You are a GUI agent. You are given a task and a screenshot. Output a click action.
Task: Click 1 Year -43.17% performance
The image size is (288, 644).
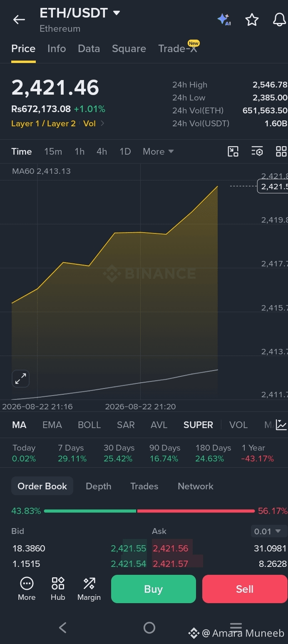[x=258, y=453]
